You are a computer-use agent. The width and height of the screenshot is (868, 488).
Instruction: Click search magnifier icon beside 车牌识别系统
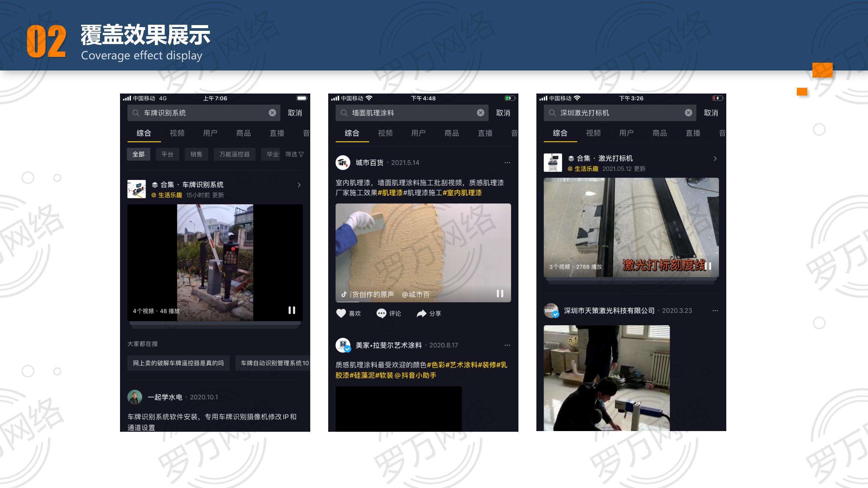click(x=136, y=113)
